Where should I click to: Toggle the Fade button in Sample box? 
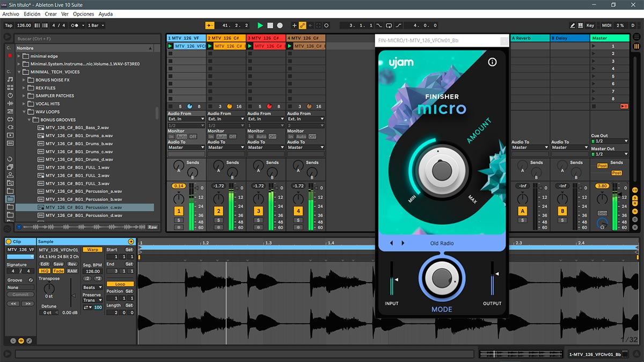pyautogui.click(x=58, y=271)
